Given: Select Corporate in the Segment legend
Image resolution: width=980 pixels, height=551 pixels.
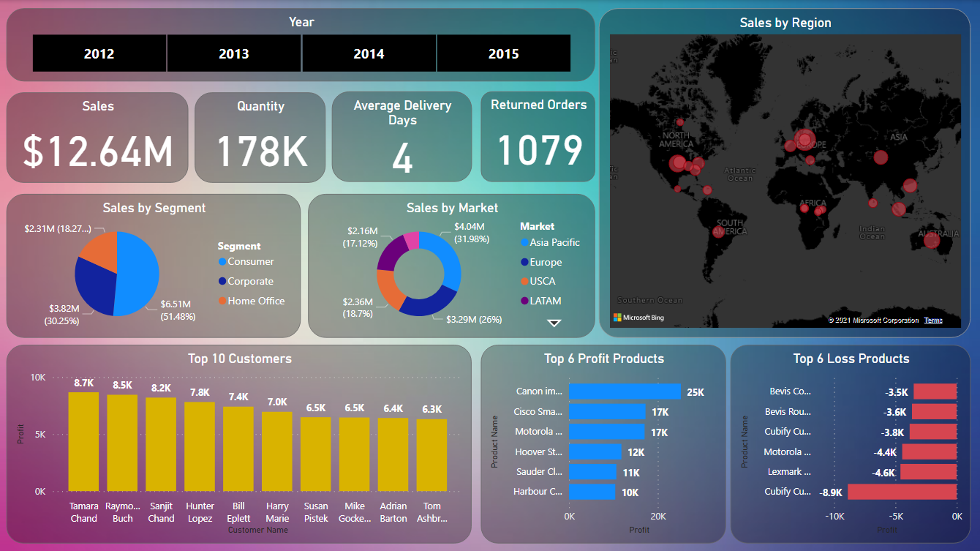Looking at the screenshot, I should pos(253,280).
